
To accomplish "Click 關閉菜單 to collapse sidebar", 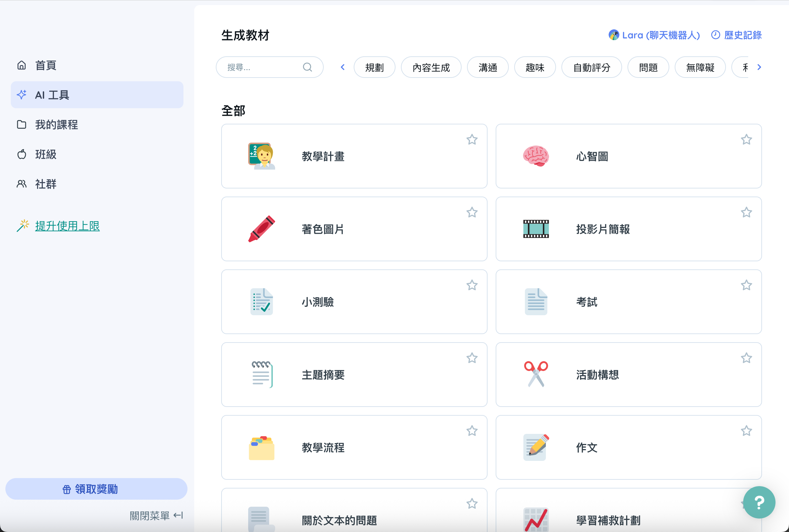I will click(156, 516).
